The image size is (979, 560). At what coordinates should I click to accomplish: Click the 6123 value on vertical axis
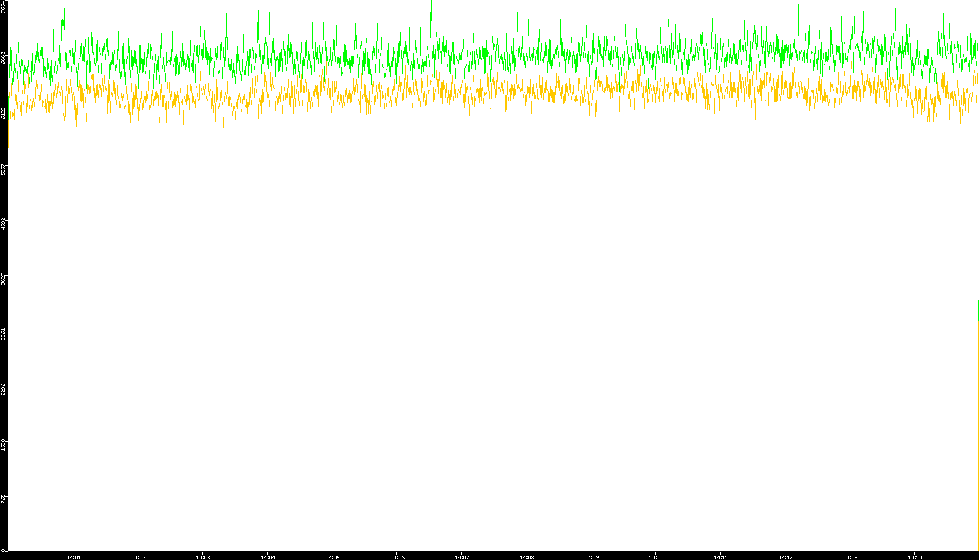(x=4, y=113)
